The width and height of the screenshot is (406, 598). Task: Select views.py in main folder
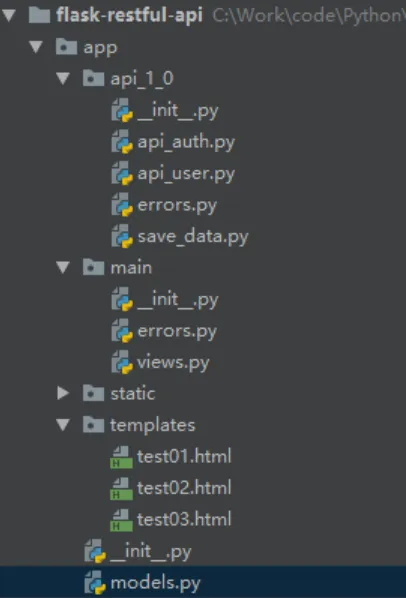coord(173,363)
